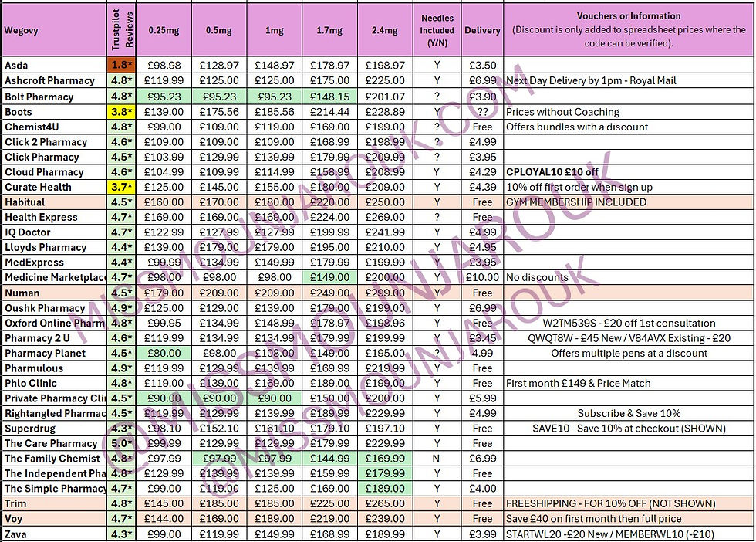Select Private Pharmacy Clinic's £150.00 cell
Viewport: 756px width, 542px height.
(330, 398)
